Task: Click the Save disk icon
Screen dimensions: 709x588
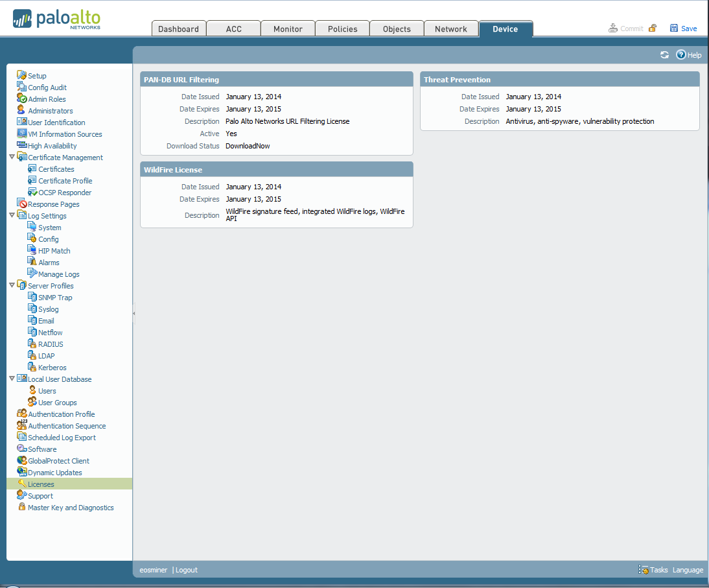Action: click(x=674, y=29)
